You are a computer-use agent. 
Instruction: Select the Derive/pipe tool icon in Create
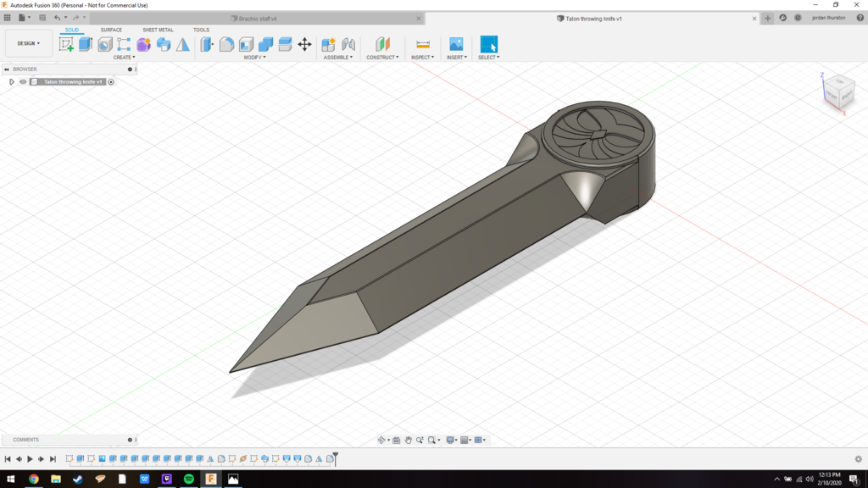164,44
